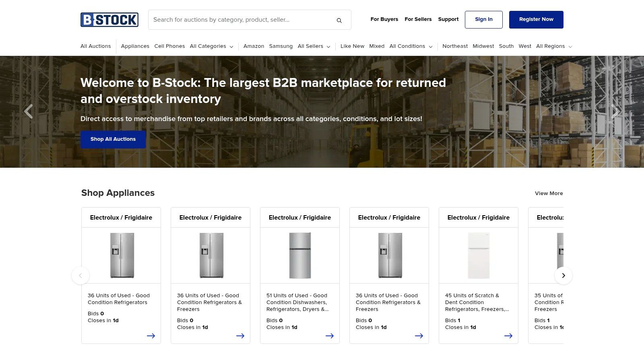Choose the West region
The width and height of the screenshot is (644, 362).
[x=525, y=46]
